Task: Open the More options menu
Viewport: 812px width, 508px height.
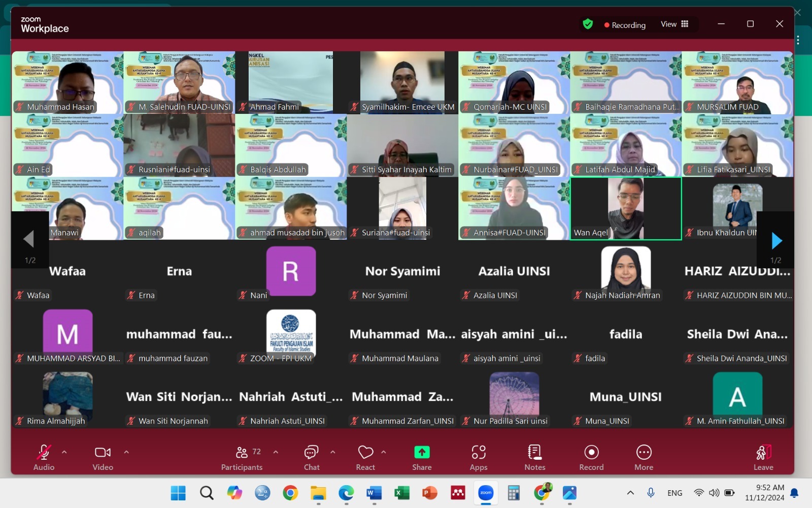Action: [x=644, y=457]
